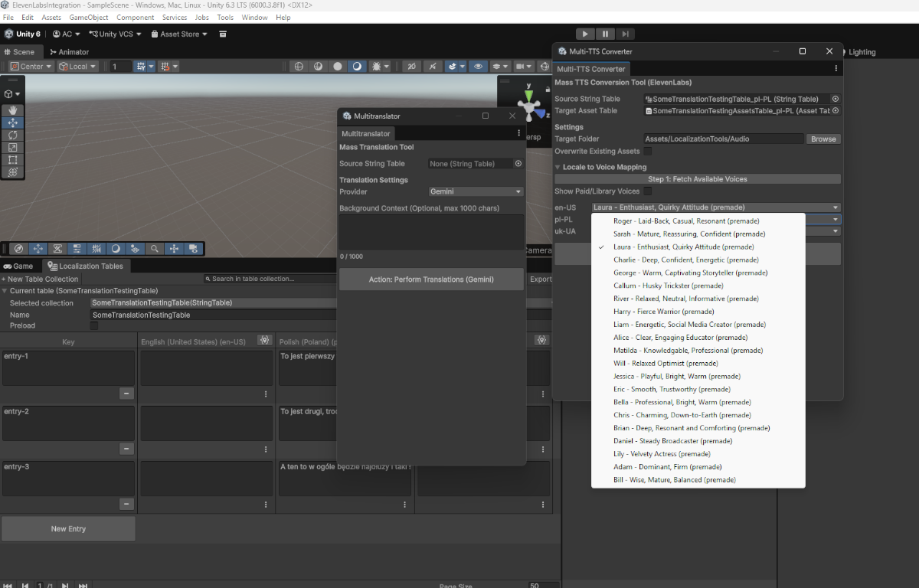Viewport: 919px width, 588px height.
Task: Open the Multitranslator tab kebab menu
Action: [x=518, y=133]
